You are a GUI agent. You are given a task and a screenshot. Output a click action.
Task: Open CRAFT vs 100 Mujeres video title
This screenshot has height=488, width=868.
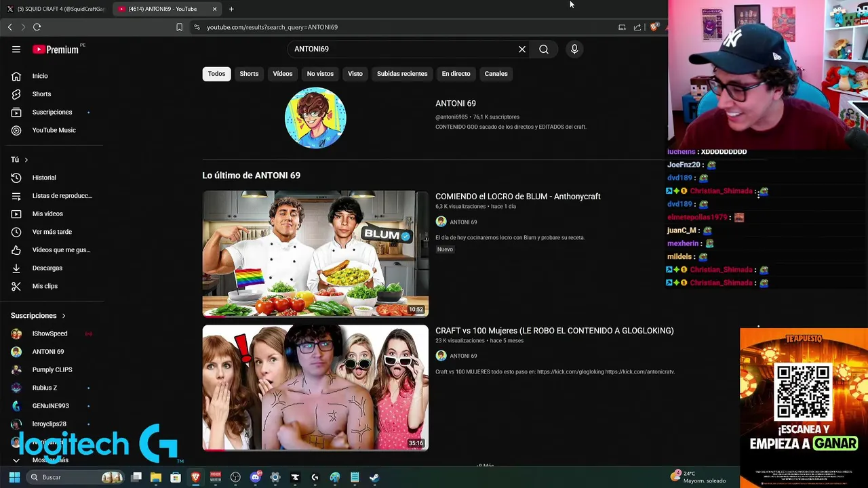point(555,331)
